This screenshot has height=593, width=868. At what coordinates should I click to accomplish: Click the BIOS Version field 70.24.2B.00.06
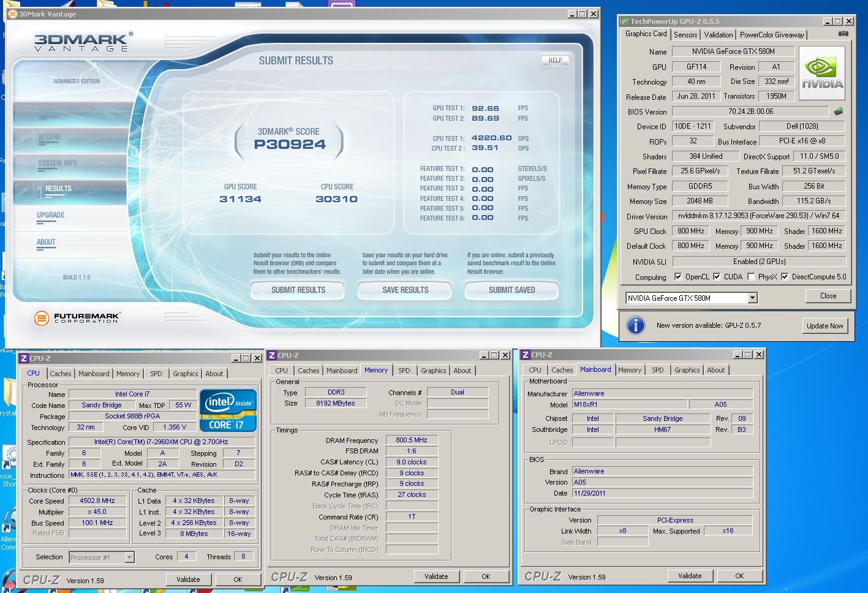point(751,111)
